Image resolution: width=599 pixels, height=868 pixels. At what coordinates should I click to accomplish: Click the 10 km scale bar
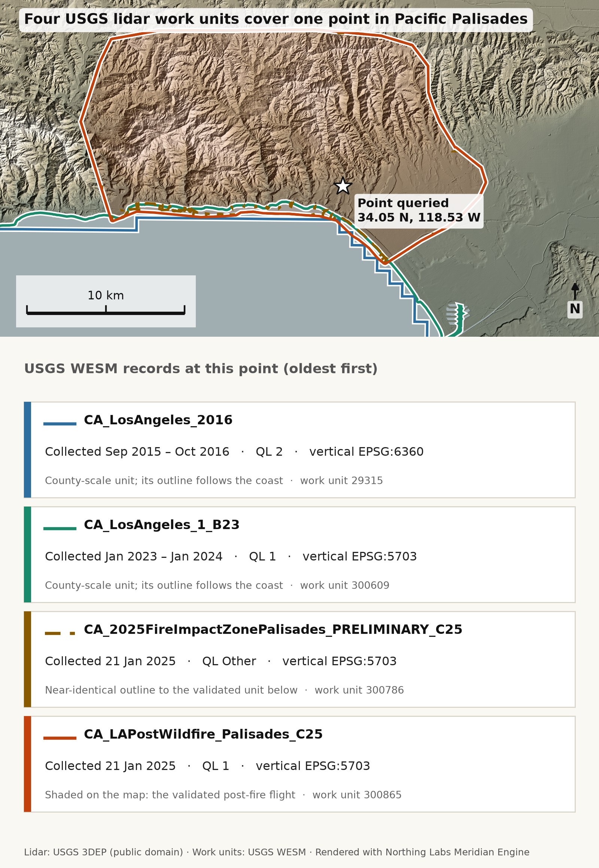point(106,310)
